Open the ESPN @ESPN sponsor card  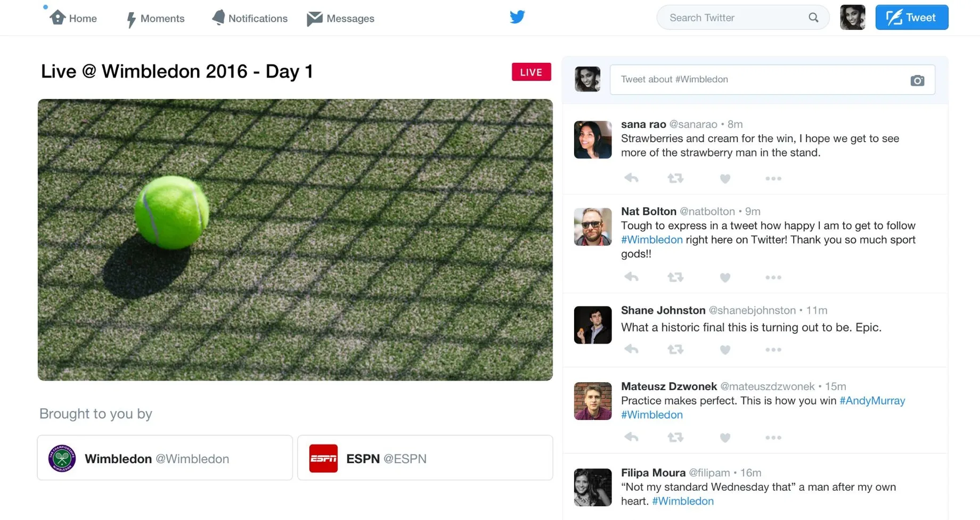pyautogui.click(x=425, y=458)
